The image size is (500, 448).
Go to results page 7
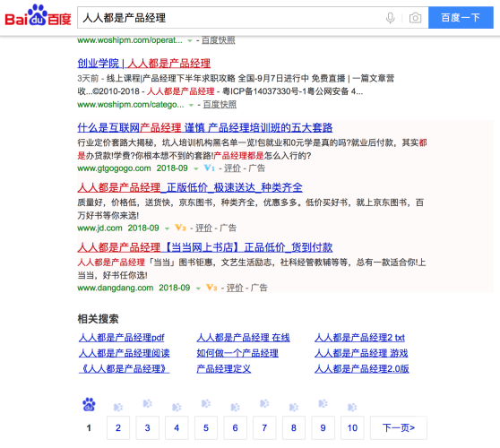(x=264, y=427)
